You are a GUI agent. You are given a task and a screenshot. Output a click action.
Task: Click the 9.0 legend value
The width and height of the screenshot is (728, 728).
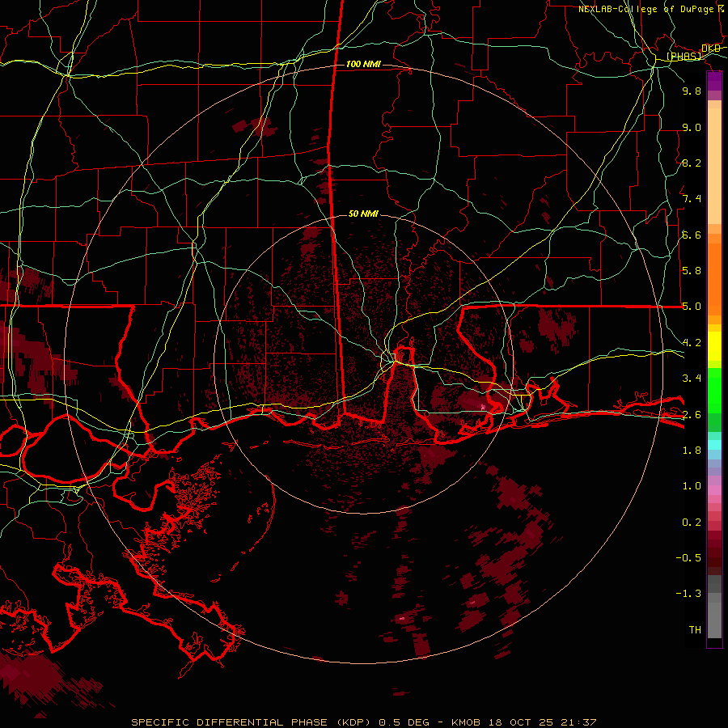click(692, 127)
